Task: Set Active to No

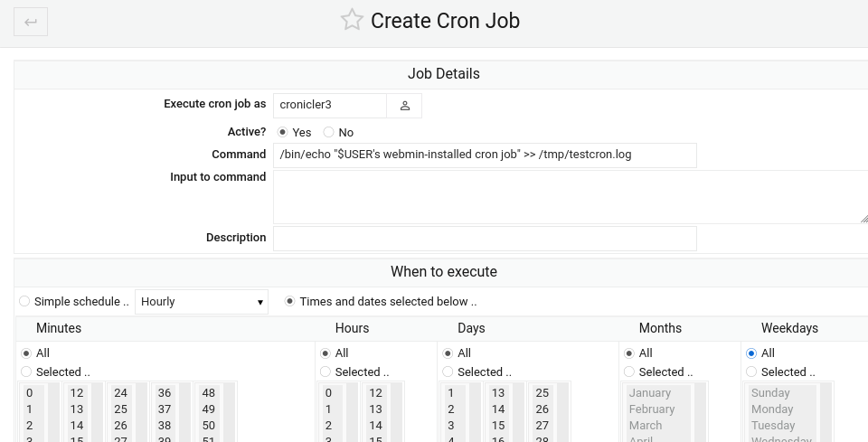Action: (329, 132)
